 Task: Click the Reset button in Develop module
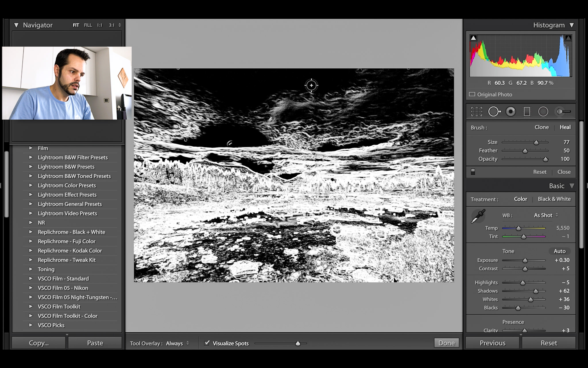[549, 343]
